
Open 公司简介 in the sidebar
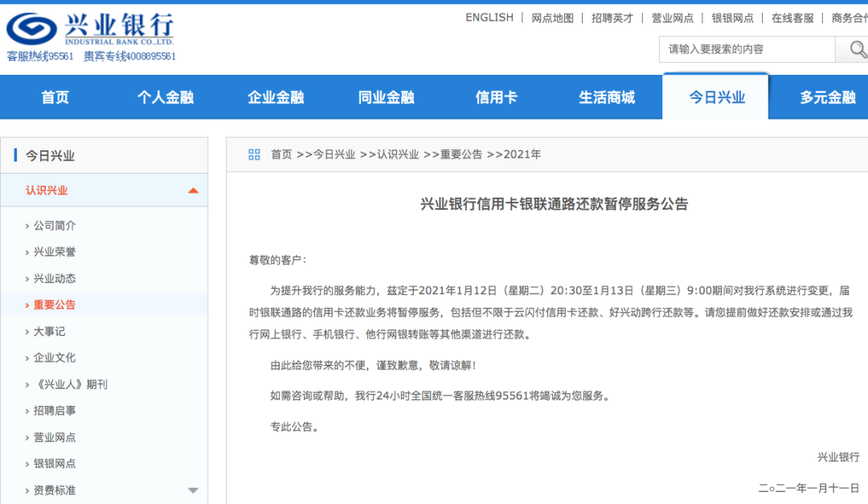(x=55, y=225)
